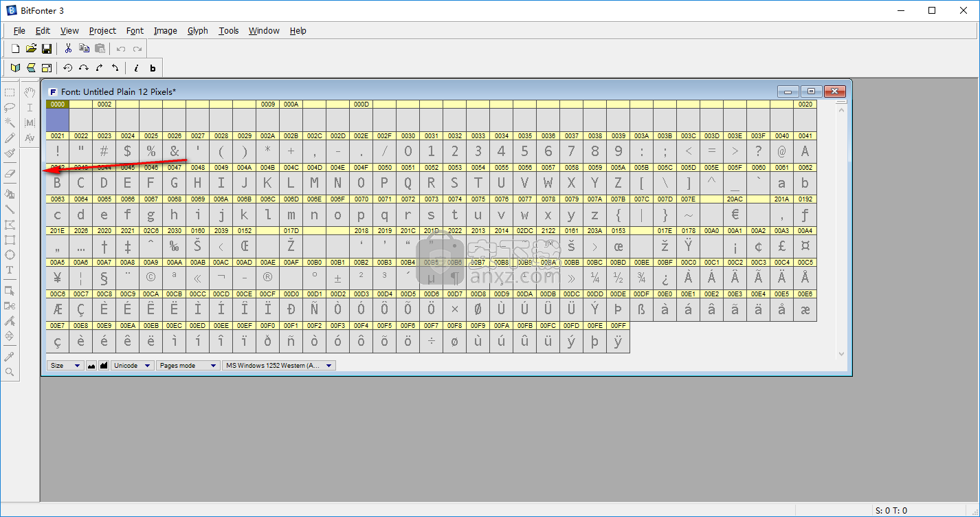Flip horizontally with the open-book icon
Image resolution: width=980 pixels, height=517 pixels.
pyautogui.click(x=15, y=68)
